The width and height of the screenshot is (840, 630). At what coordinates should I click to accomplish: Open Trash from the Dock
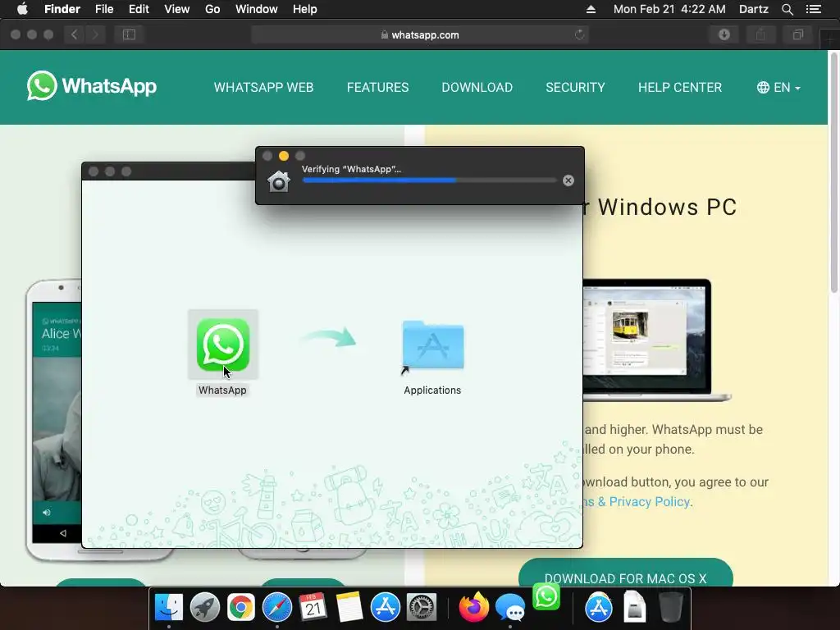670,608
